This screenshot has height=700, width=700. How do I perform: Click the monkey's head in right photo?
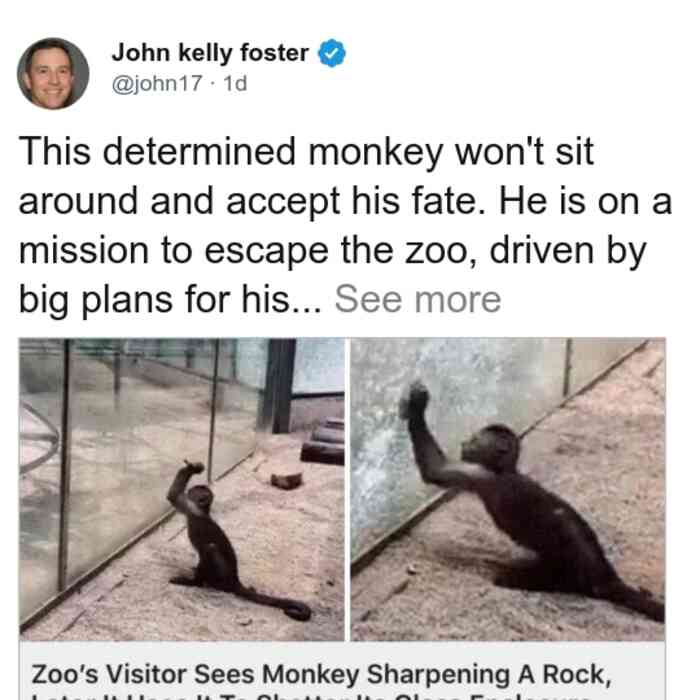(x=493, y=448)
